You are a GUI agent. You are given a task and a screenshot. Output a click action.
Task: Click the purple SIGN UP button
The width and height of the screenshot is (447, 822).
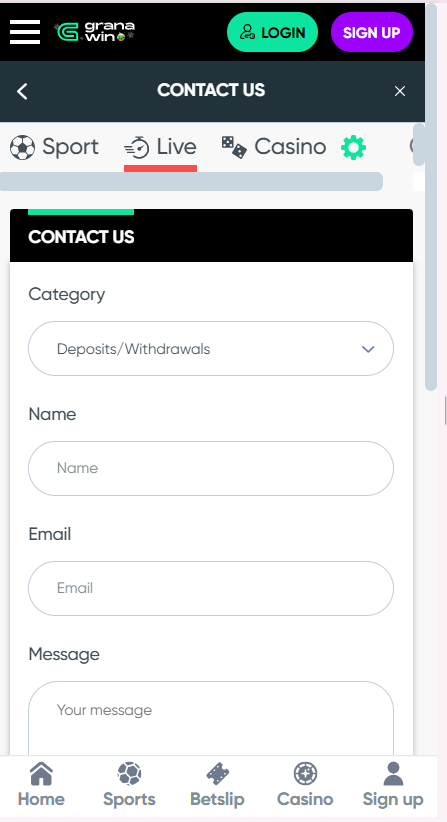[372, 33]
